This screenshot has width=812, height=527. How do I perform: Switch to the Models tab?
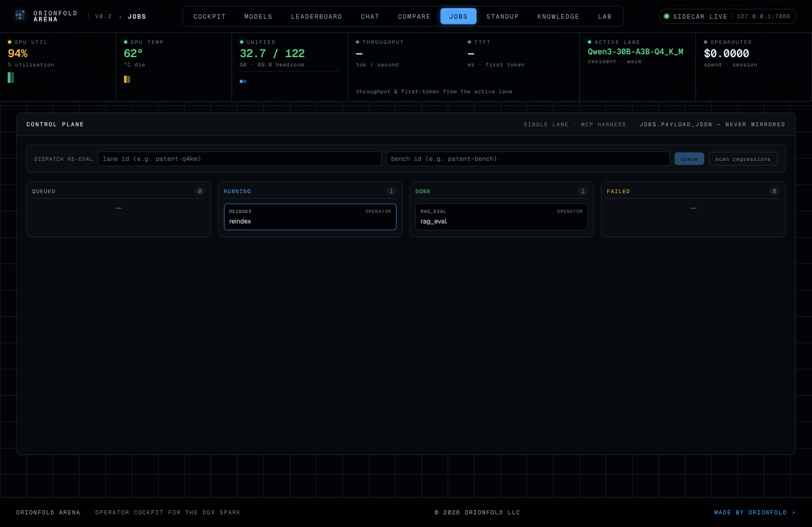tap(258, 16)
